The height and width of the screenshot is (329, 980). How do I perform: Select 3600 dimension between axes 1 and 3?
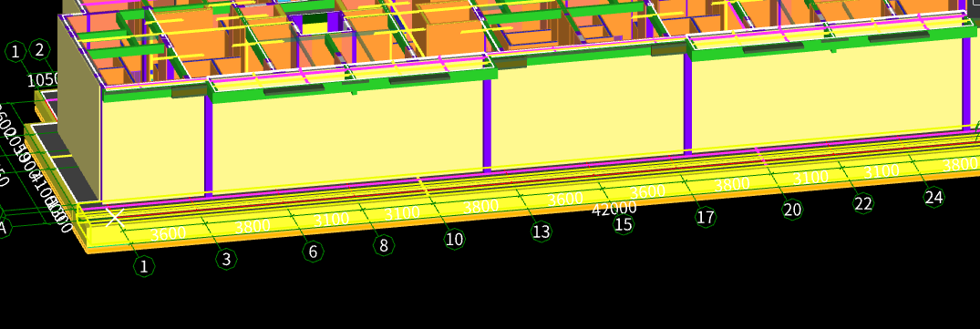168,233
